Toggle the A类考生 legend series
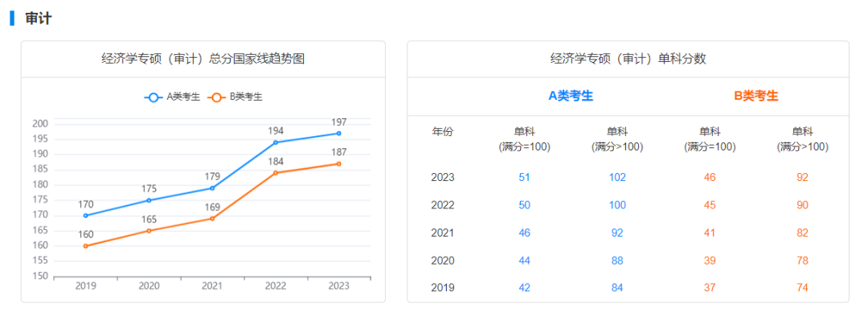 [x=172, y=97]
